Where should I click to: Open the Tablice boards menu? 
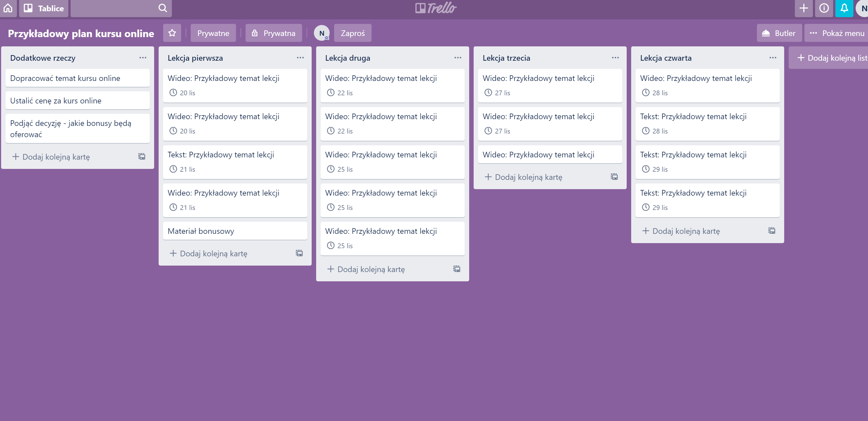click(44, 8)
